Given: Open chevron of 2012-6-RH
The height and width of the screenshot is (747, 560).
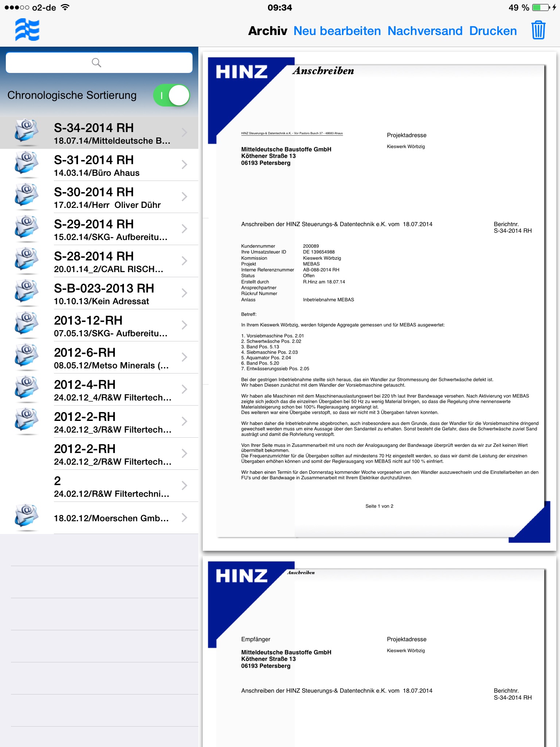Looking at the screenshot, I should point(184,357).
